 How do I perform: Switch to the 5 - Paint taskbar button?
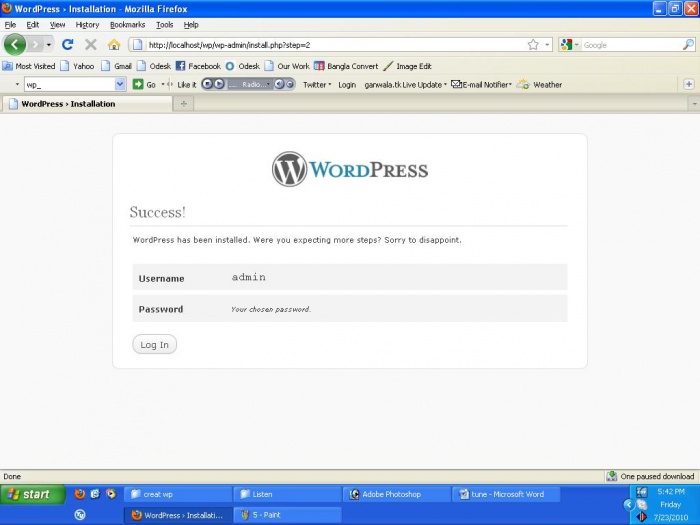click(x=287, y=515)
